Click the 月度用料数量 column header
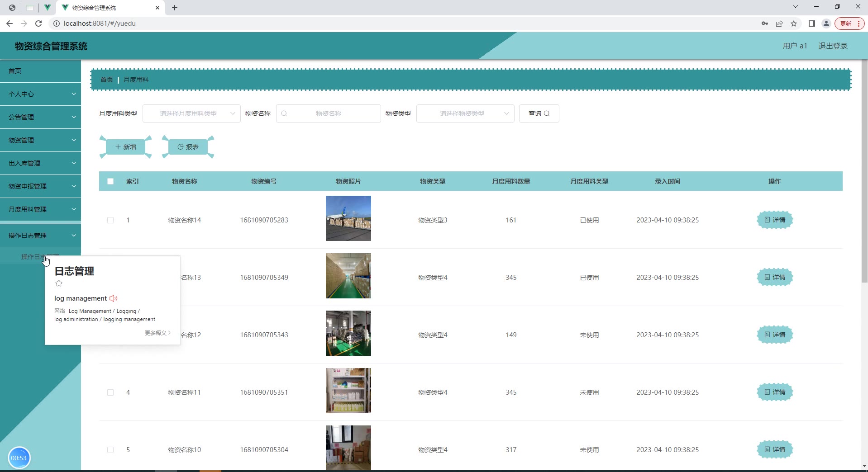Screen dimensions: 868x472 point(511,181)
